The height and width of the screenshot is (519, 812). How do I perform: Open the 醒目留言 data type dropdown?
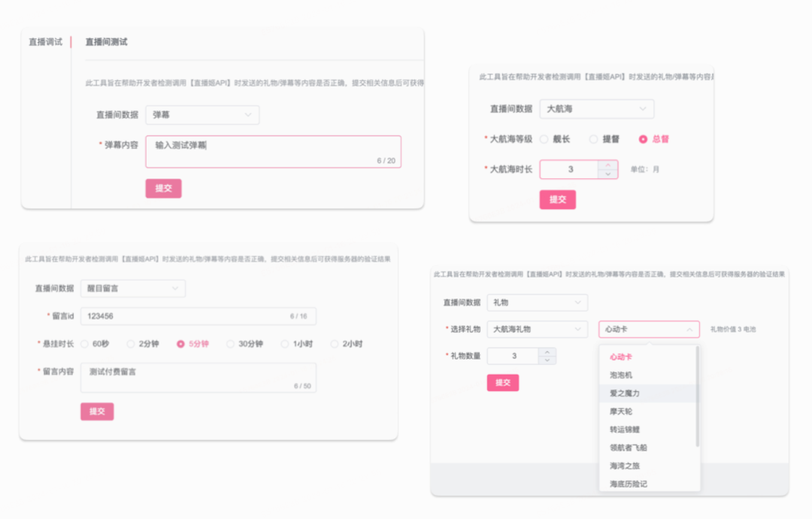[133, 289]
